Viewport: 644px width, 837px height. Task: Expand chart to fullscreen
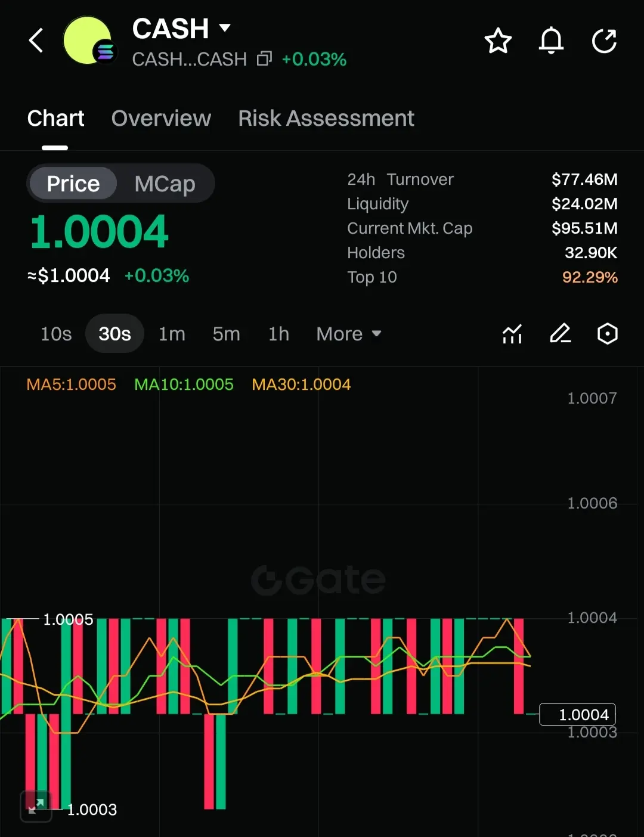click(36, 806)
